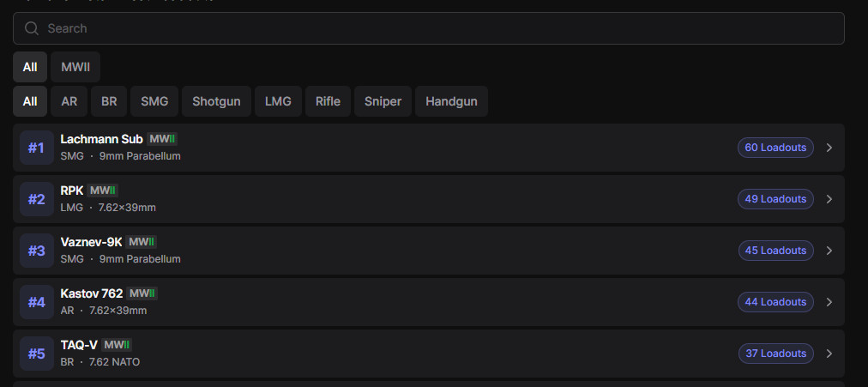Expand the Kastov 762 row chevron
The width and height of the screenshot is (868, 387).
[x=829, y=302]
